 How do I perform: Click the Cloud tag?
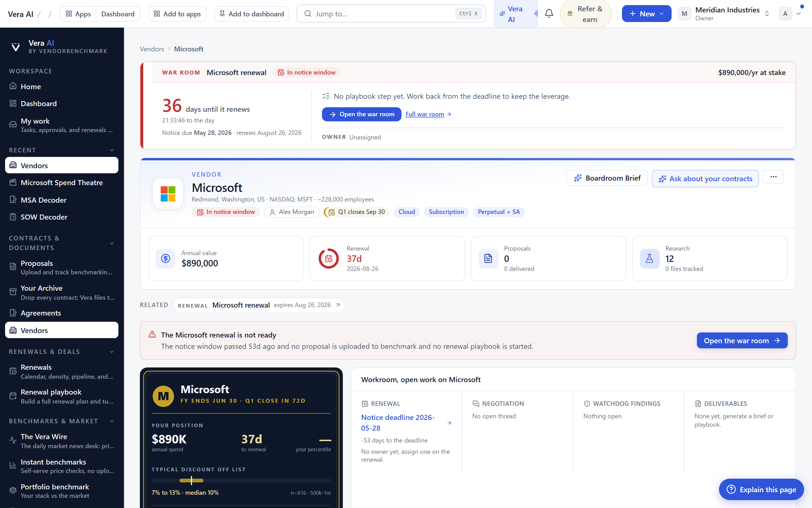pyautogui.click(x=407, y=212)
